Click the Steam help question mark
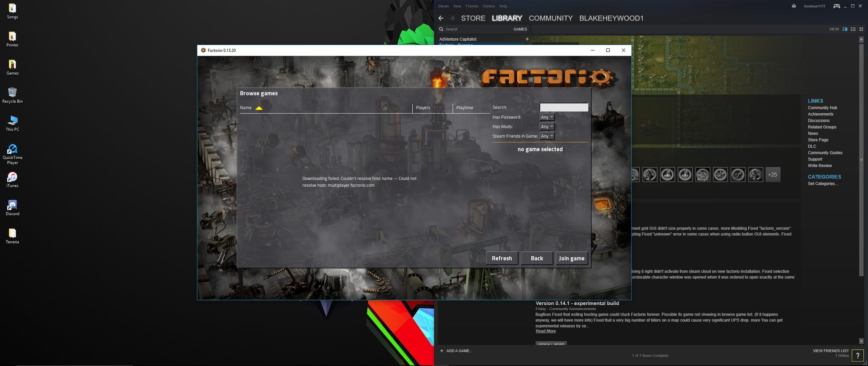Viewport: 868px width, 366px height. [858, 356]
